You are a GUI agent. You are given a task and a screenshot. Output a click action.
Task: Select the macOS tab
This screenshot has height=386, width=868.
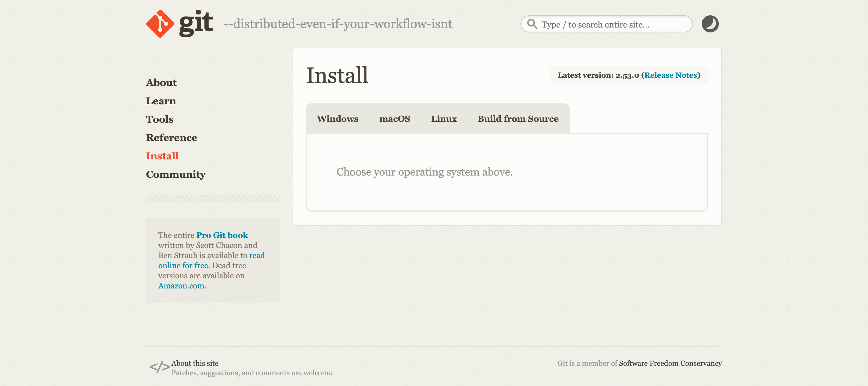pyautogui.click(x=394, y=119)
